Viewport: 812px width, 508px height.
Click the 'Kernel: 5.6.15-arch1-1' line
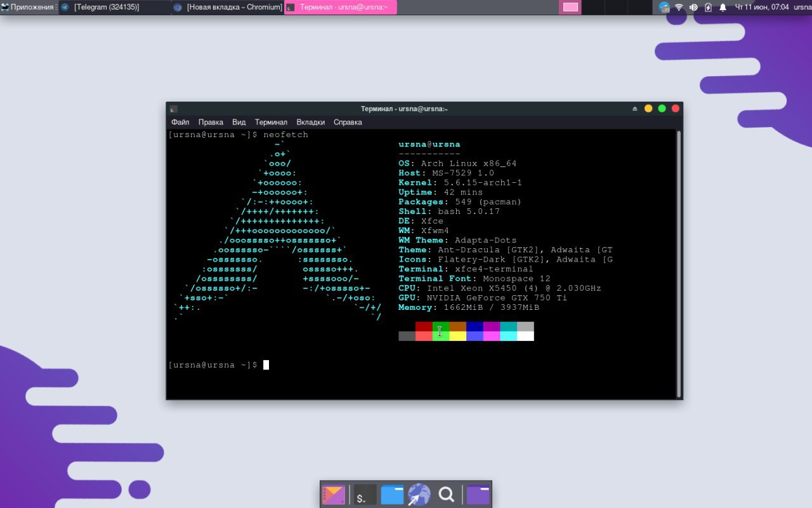point(460,182)
